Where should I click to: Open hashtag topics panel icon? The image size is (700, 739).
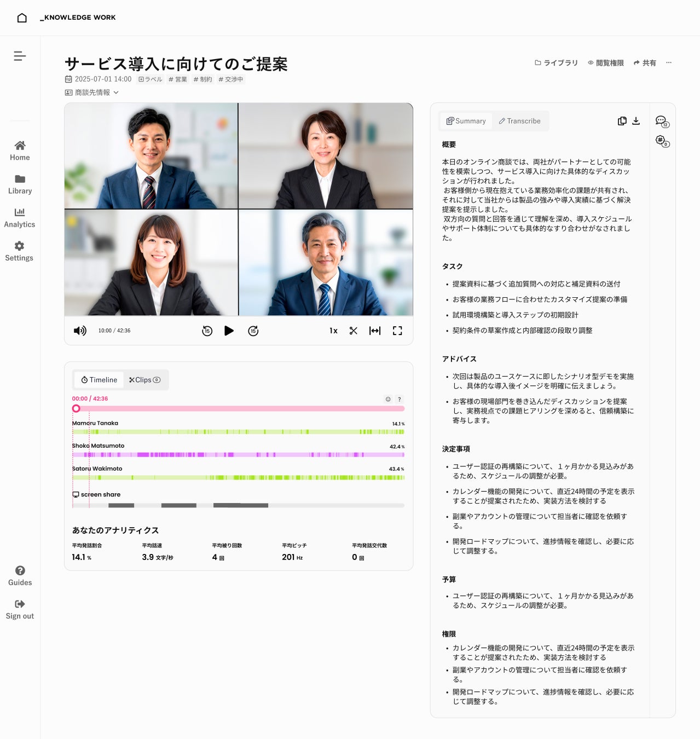[x=662, y=141]
